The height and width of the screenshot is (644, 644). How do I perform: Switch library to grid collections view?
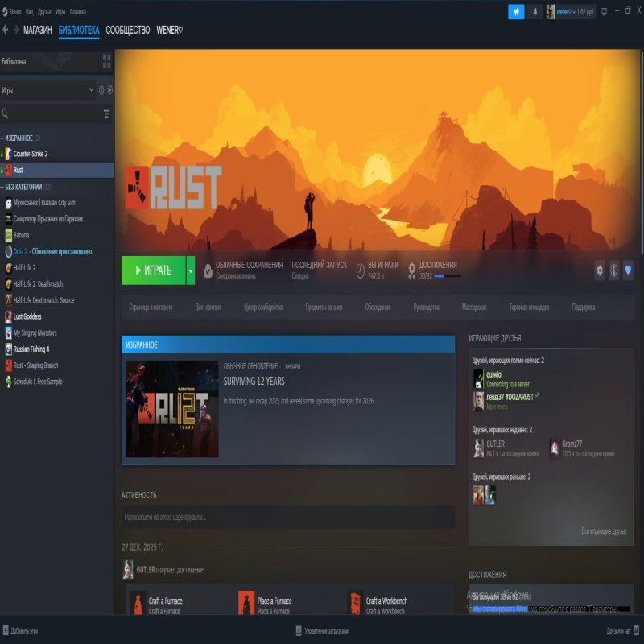click(106, 61)
